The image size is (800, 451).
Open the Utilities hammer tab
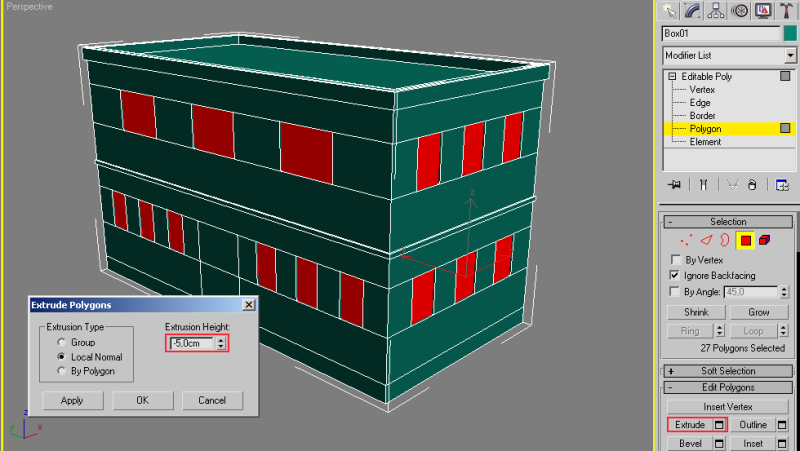click(786, 10)
